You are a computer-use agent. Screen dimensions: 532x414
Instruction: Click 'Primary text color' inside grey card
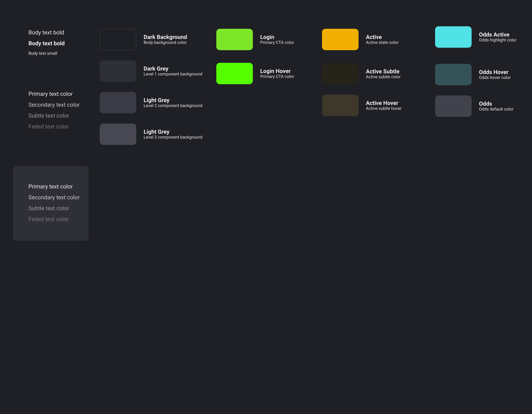pos(50,186)
